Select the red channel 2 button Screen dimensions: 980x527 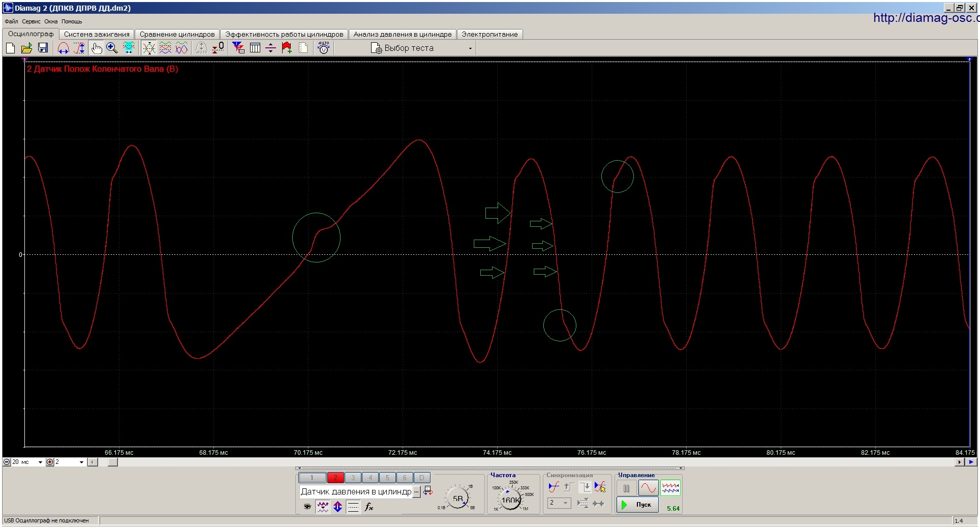[x=335, y=478]
